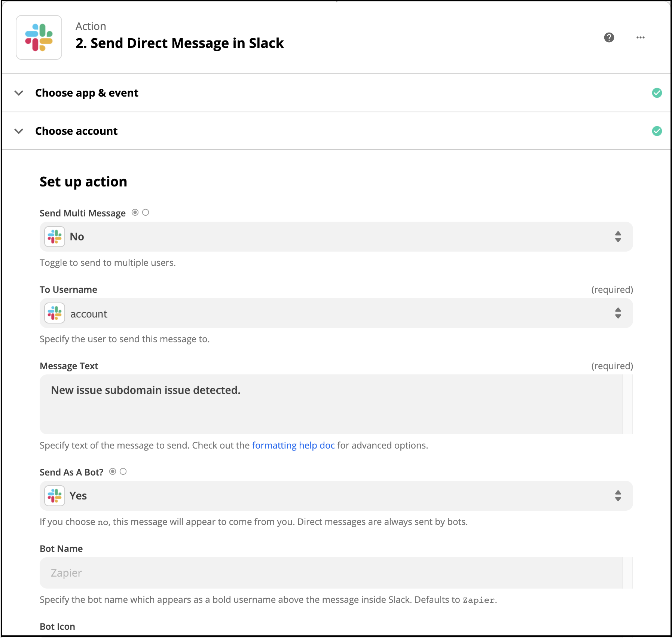This screenshot has width=672, height=638.
Task: Open the To Username dropdown showing account
Action: coord(336,313)
